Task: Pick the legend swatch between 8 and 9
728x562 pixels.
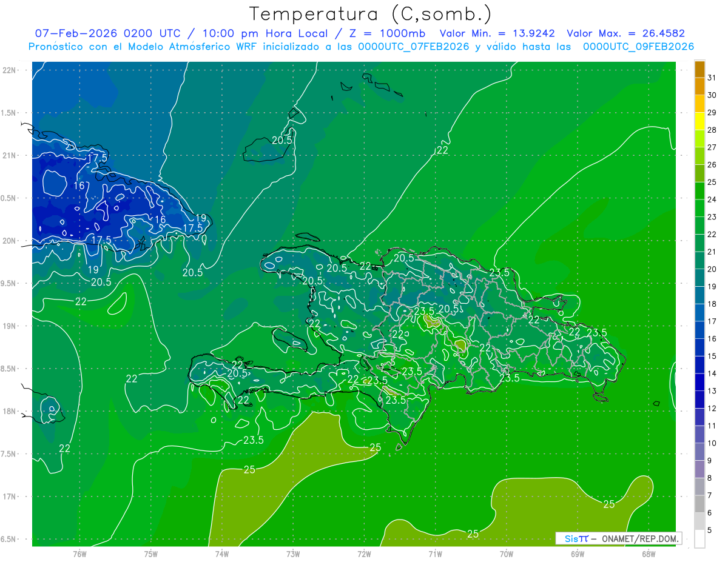Action: [x=699, y=469]
